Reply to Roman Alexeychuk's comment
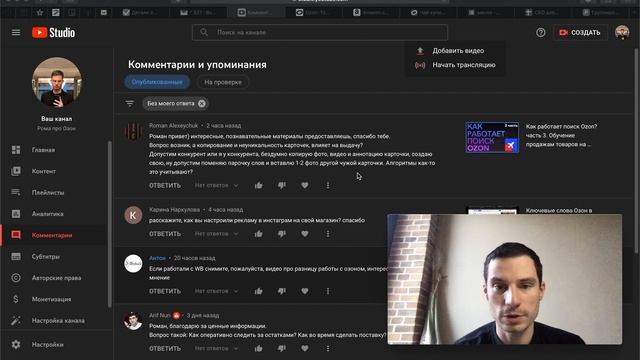This screenshot has height=360, width=640. (165, 186)
